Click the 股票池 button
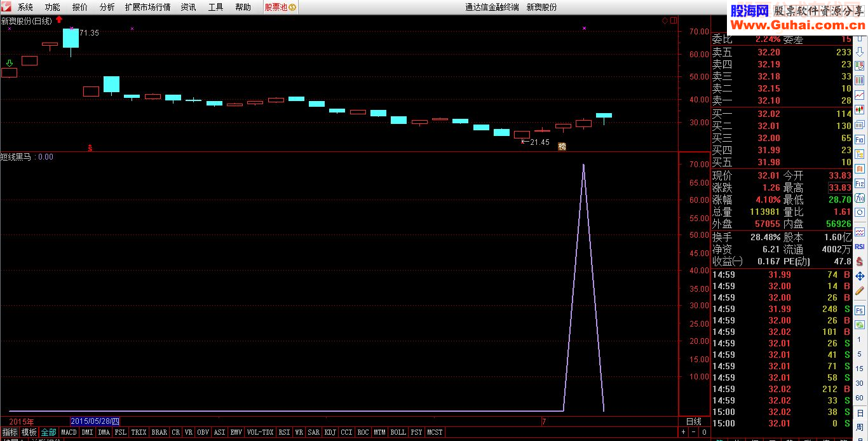 (280, 7)
